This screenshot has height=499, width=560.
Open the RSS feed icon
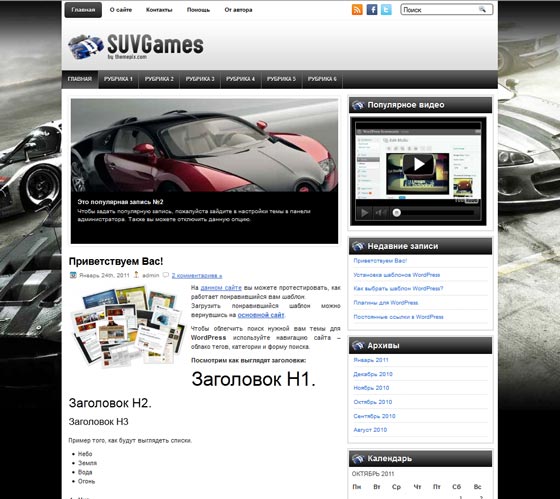(357, 10)
